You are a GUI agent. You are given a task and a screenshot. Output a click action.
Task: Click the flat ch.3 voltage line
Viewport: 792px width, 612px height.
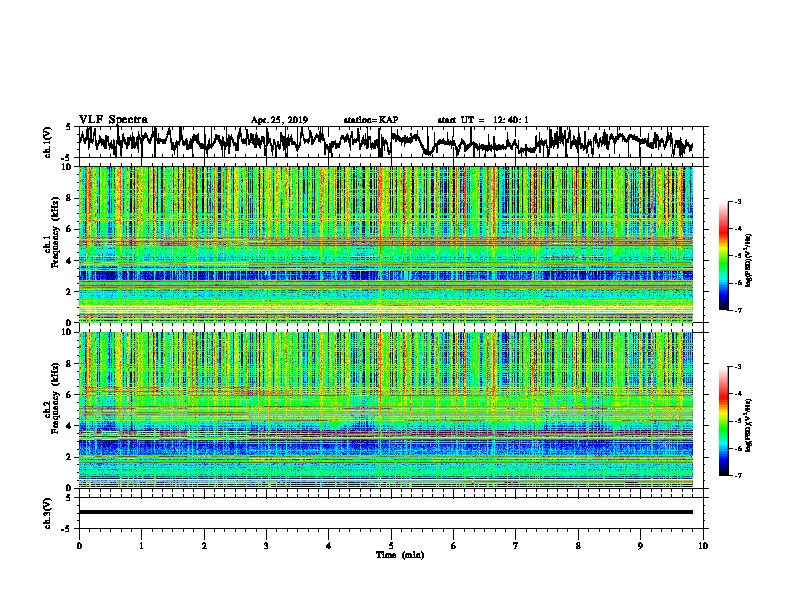[x=385, y=512]
